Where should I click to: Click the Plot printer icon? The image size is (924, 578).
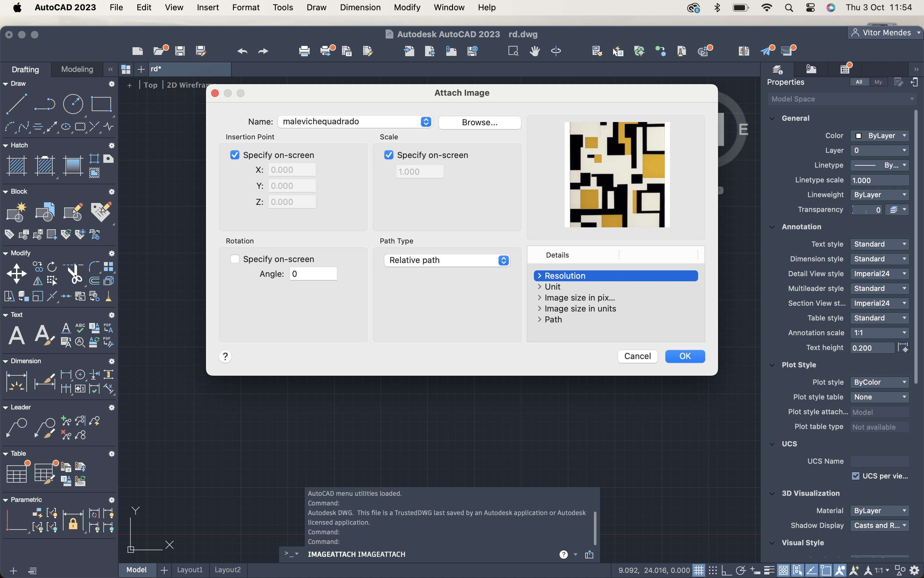(x=304, y=51)
